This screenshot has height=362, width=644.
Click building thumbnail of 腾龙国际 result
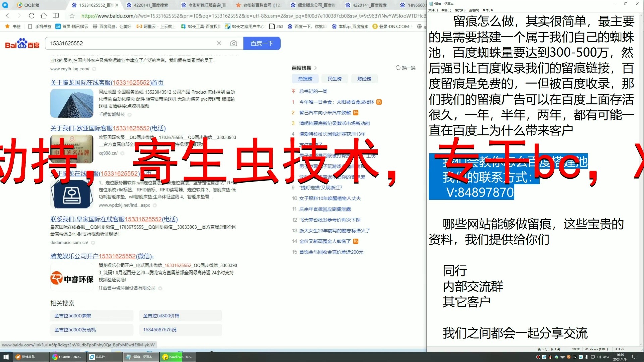(72, 103)
